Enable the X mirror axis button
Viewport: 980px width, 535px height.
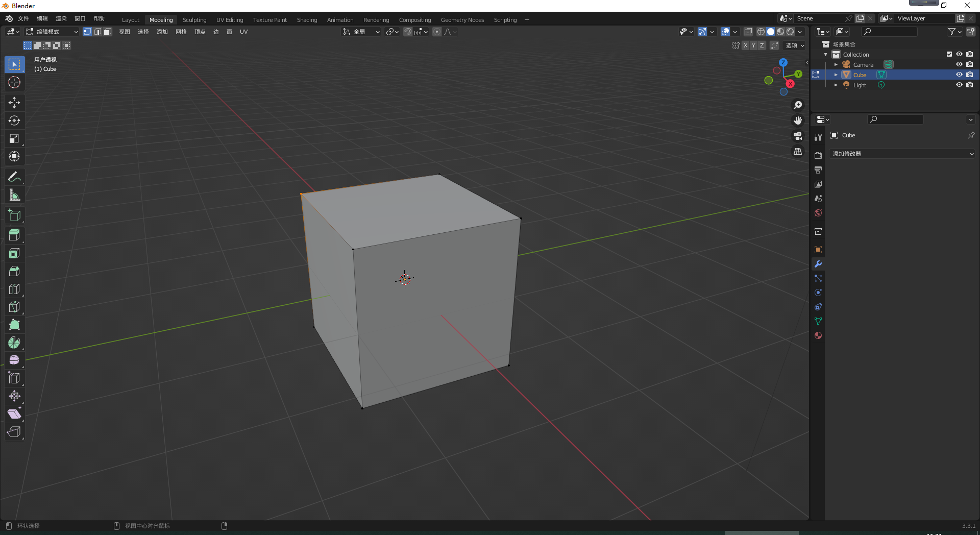tap(745, 45)
